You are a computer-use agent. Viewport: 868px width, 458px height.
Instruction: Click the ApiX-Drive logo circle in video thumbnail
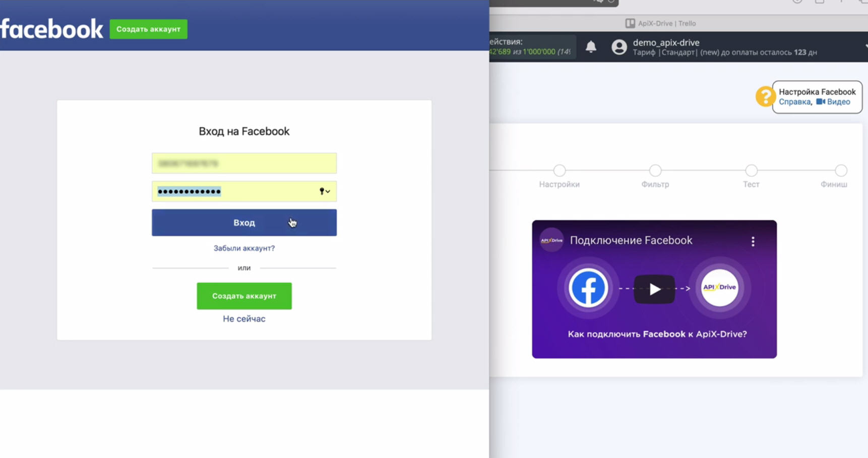719,288
